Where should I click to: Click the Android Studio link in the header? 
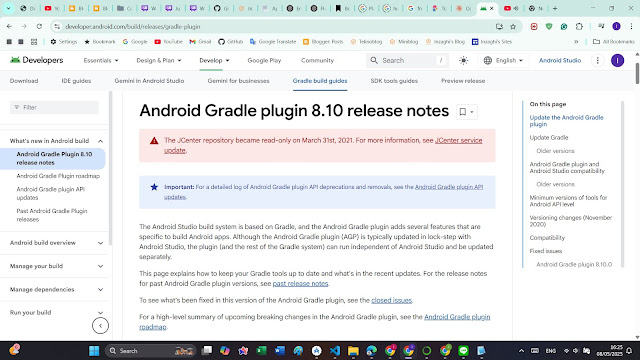560,60
